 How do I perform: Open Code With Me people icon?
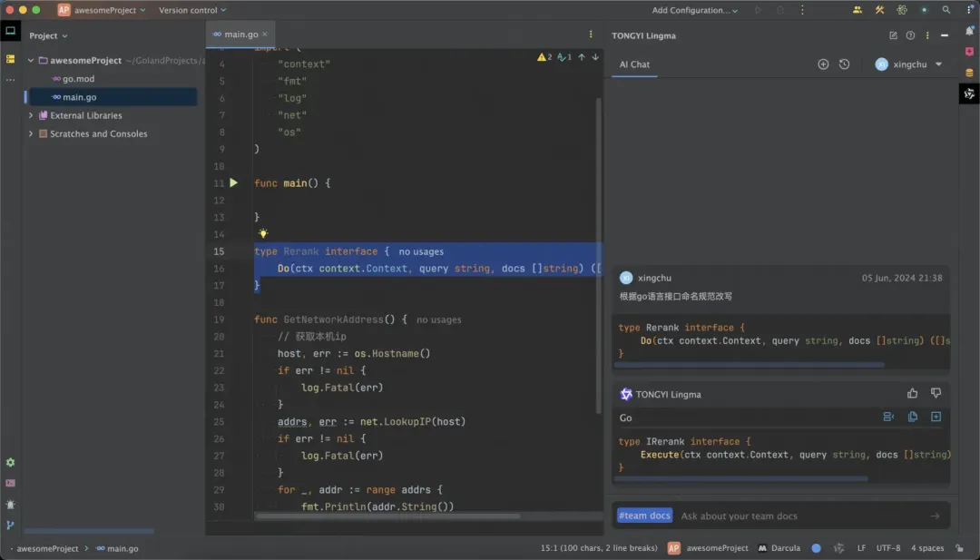(857, 10)
